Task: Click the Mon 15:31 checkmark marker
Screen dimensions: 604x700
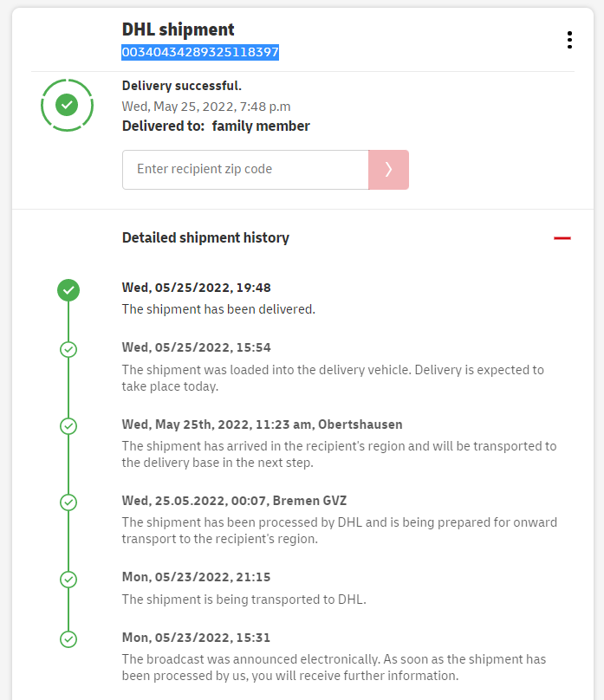Action: pos(68,639)
